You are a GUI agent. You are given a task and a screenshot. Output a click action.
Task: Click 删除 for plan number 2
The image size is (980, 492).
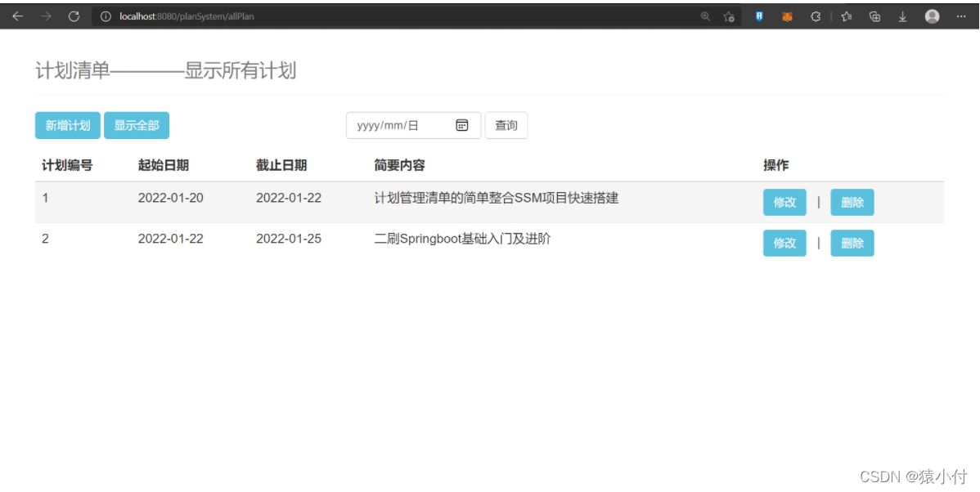pyautogui.click(x=852, y=243)
